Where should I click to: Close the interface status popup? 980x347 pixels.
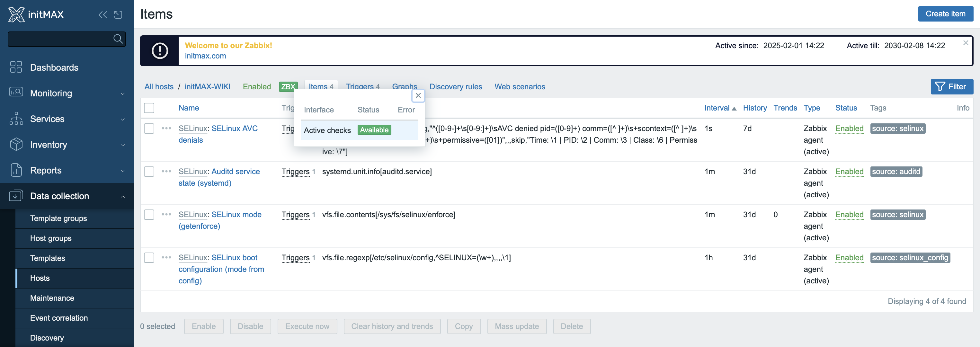[418, 95]
